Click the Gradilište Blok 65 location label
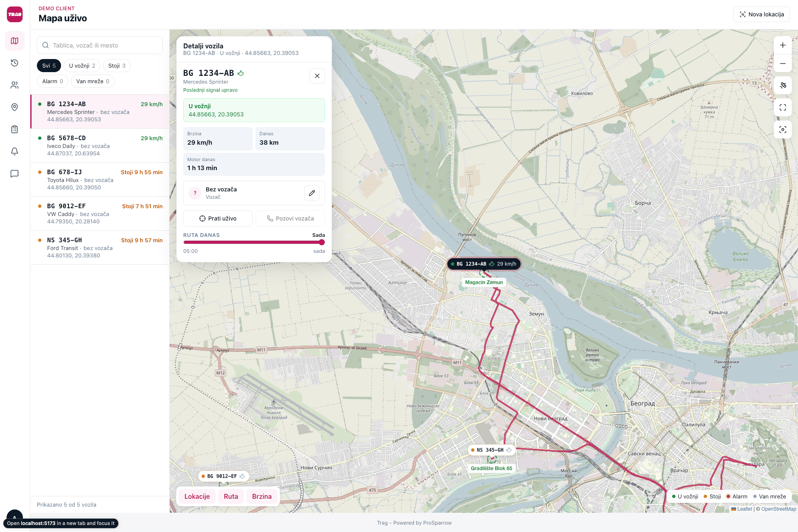The width and height of the screenshot is (798, 532). point(491,468)
